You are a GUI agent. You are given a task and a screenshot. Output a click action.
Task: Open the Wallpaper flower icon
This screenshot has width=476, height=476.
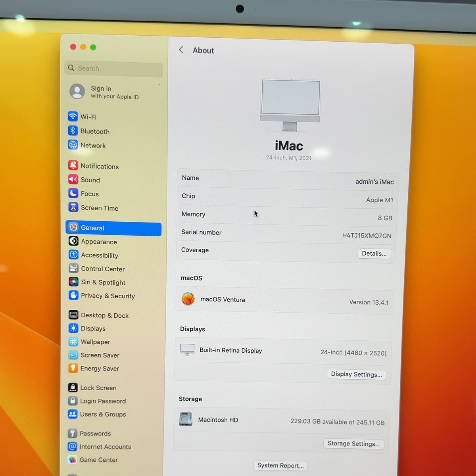[x=73, y=342]
